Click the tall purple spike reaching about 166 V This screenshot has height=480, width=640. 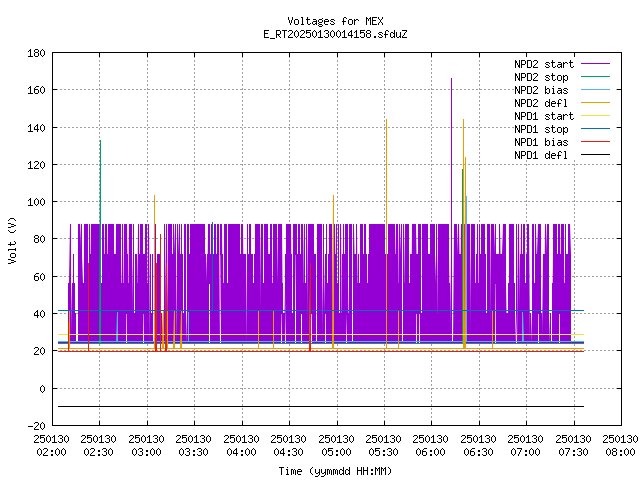451,151
